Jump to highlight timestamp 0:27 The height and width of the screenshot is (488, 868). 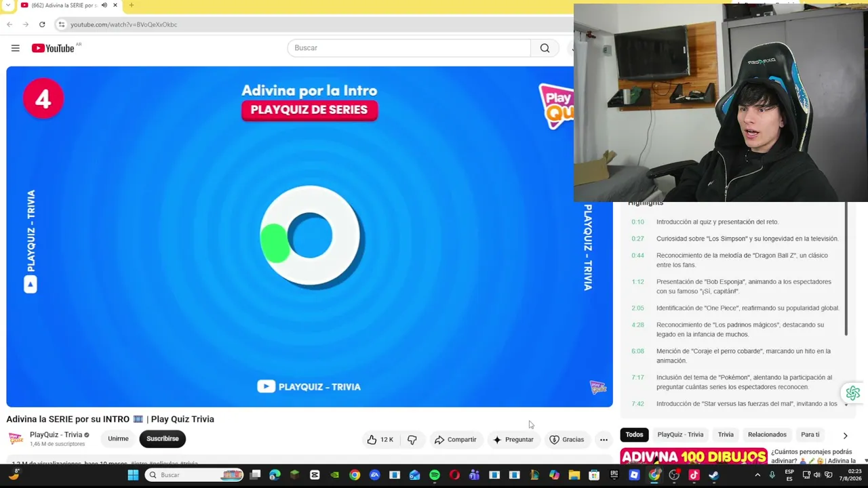pos(637,239)
